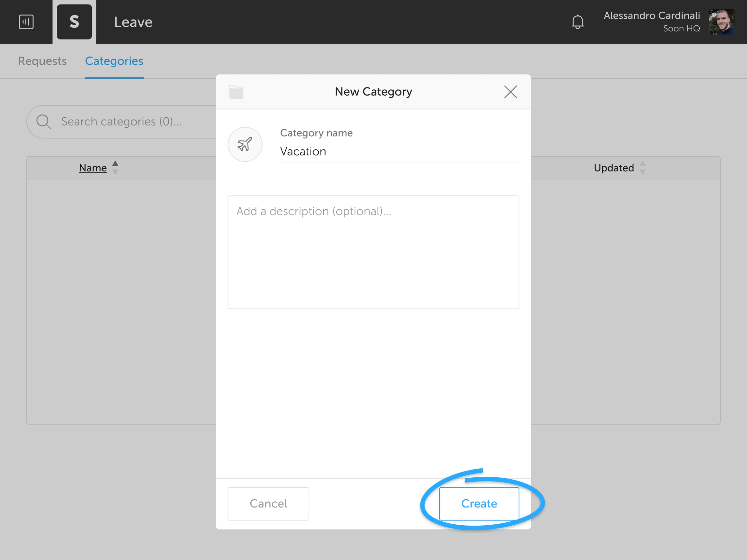
Task: Click the dashboard bars icon in top-left
Action: [26, 22]
